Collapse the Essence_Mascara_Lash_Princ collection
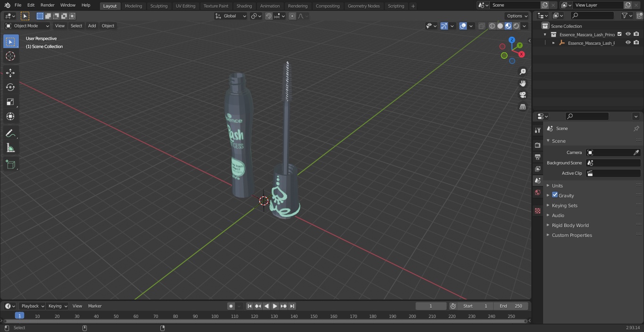Image resolution: width=644 pixels, height=332 pixels. [x=545, y=34]
